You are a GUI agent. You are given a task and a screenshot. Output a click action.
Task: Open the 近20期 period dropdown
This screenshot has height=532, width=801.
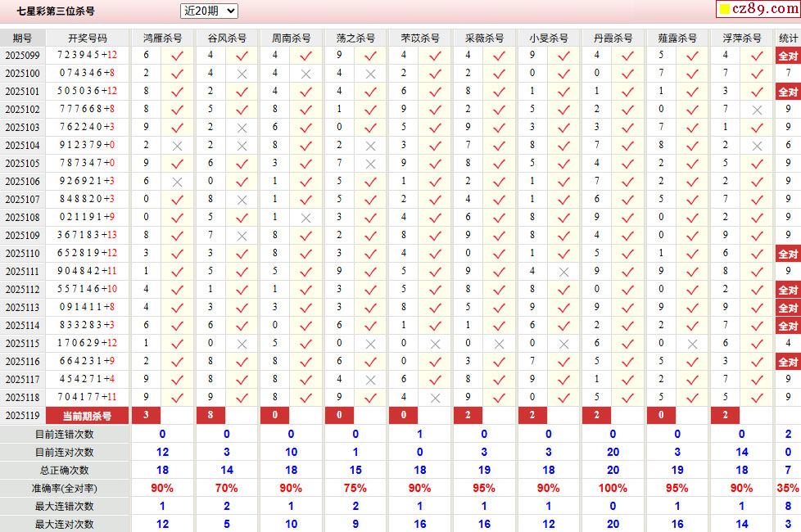209,11
